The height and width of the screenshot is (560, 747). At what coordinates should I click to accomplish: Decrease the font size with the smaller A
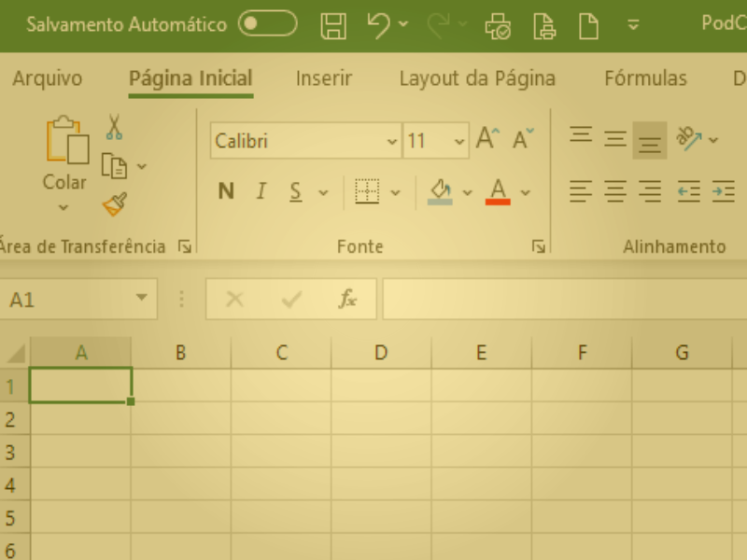523,139
